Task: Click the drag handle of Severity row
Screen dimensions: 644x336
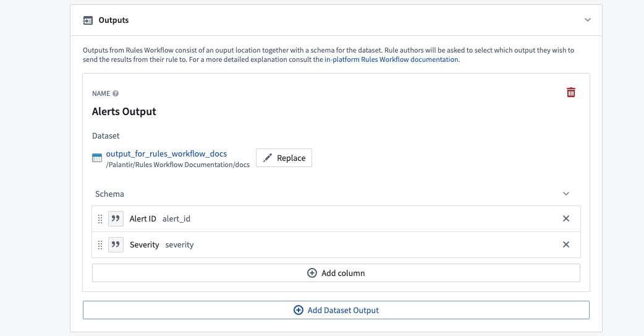Action: coord(100,244)
